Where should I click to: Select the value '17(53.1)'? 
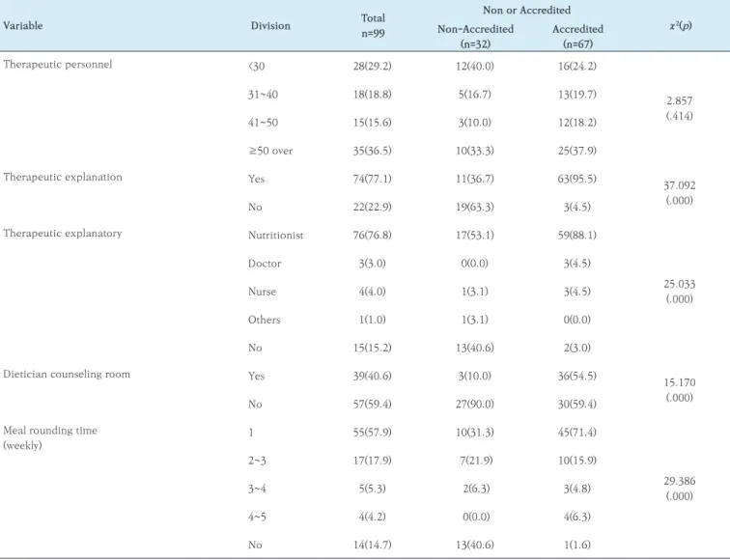point(475,235)
